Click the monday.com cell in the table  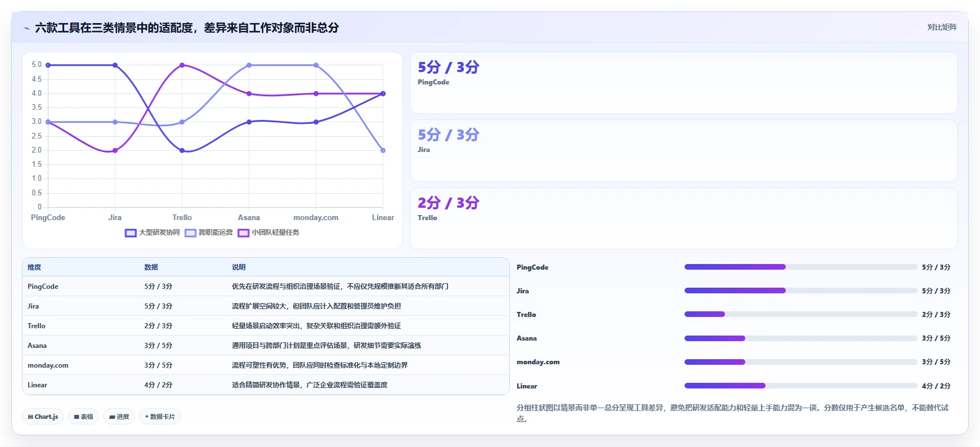coord(48,365)
